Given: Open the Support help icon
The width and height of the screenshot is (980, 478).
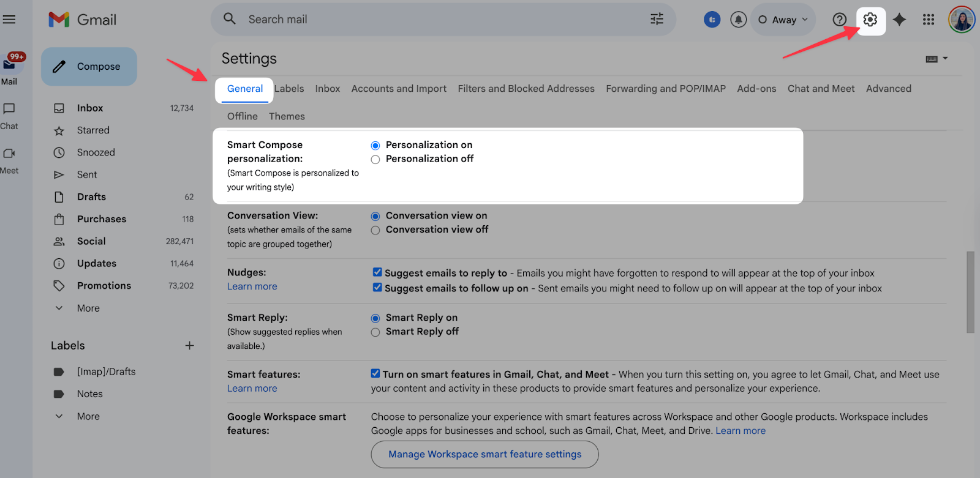Looking at the screenshot, I should coord(839,20).
